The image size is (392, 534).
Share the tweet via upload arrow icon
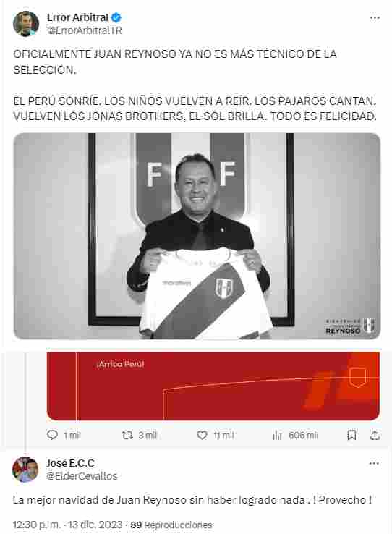(x=375, y=435)
